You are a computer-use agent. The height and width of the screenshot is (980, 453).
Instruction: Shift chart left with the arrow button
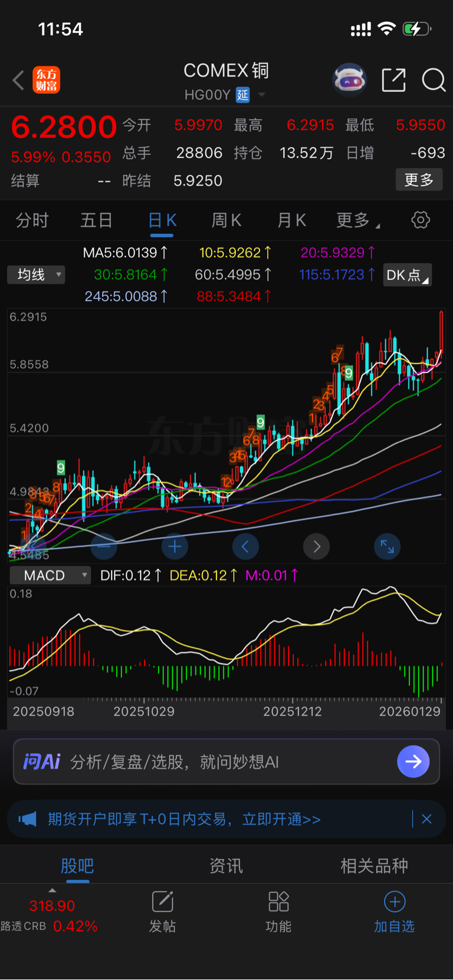click(x=245, y=547)
